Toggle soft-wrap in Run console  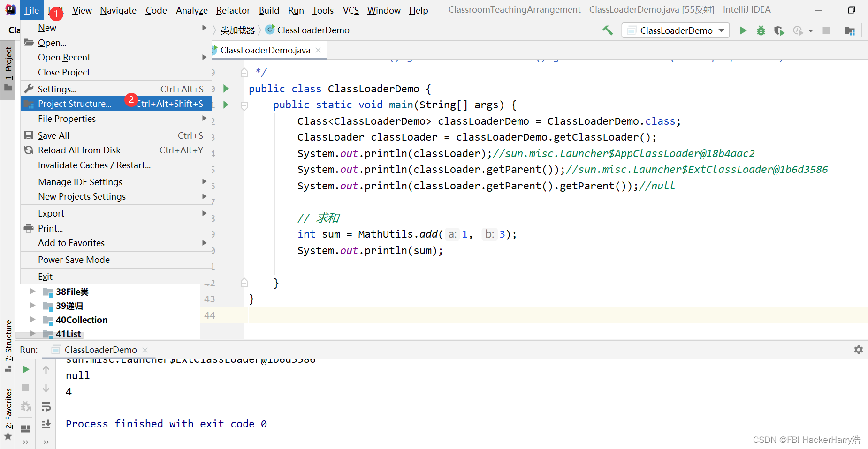click(x=46, y=406)
